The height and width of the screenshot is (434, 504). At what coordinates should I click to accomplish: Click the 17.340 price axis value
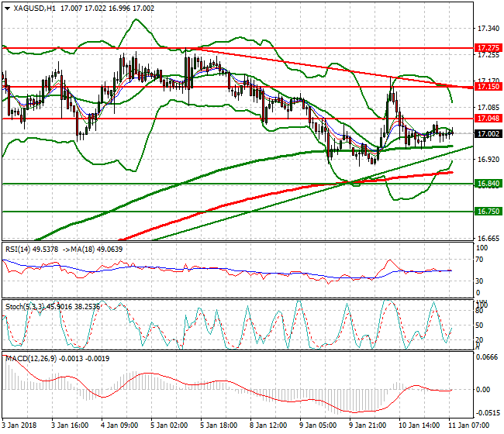pyautogui.click(x=488, y=29)
